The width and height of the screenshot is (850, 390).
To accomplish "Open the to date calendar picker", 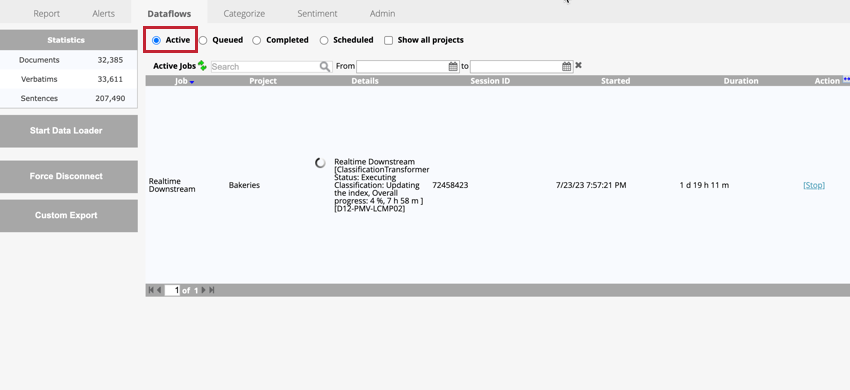I will tap(566, 67).
